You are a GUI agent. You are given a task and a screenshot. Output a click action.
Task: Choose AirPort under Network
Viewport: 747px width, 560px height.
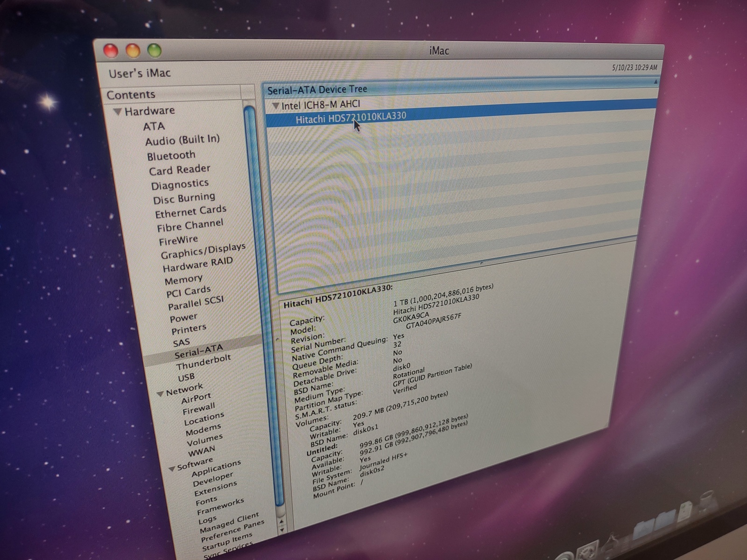point(196,398)
